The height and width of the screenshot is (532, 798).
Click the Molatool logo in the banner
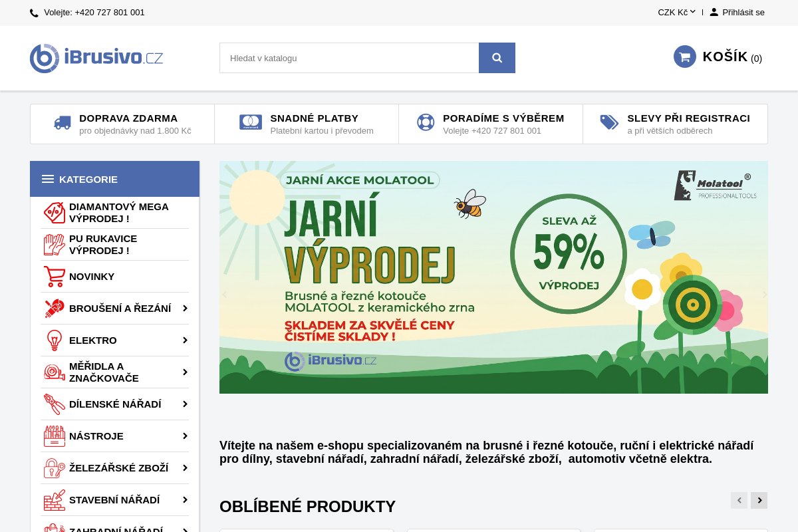pyautogui.click(x=715, y=186)
